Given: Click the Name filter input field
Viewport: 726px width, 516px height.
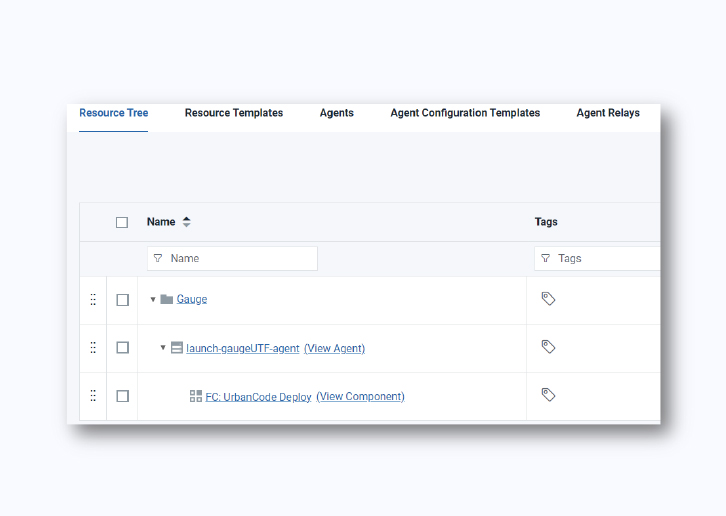Looking at the screenshot, I should (240, 258).
